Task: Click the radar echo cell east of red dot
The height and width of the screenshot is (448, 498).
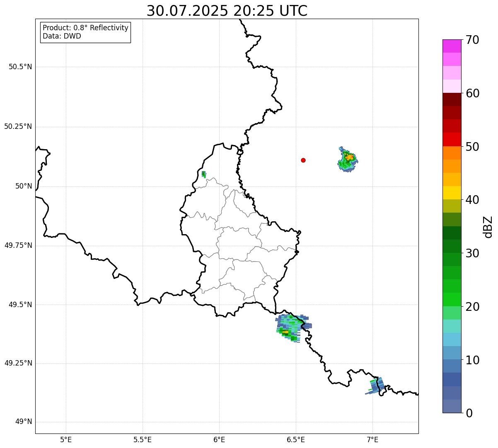Action: coord(347,160)
